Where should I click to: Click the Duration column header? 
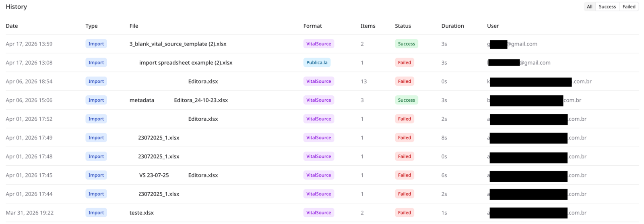click(452, 26)
